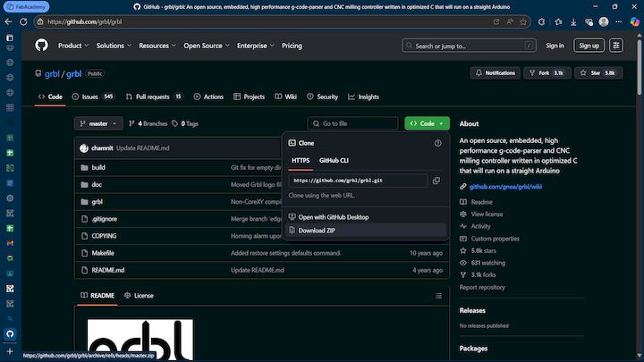Open the browser downloads icon
The height and width of the screenshot is (362, 644).
[573, 21]
